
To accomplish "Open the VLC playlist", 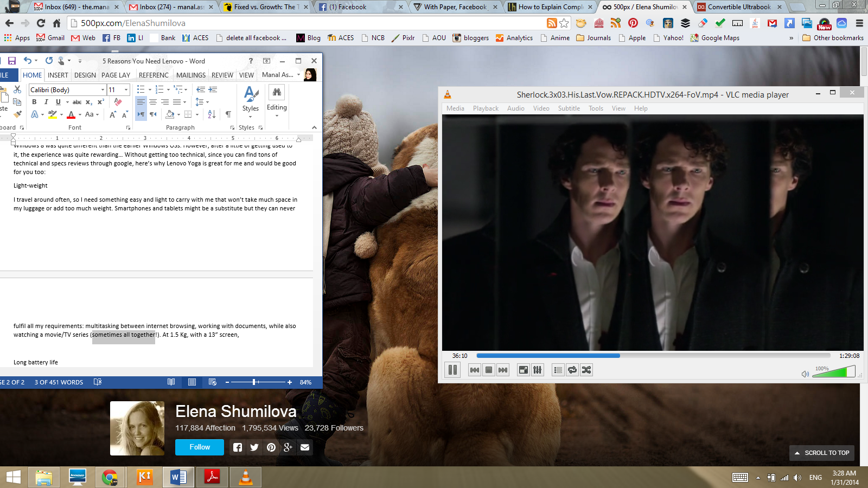I will click(558, 370).
